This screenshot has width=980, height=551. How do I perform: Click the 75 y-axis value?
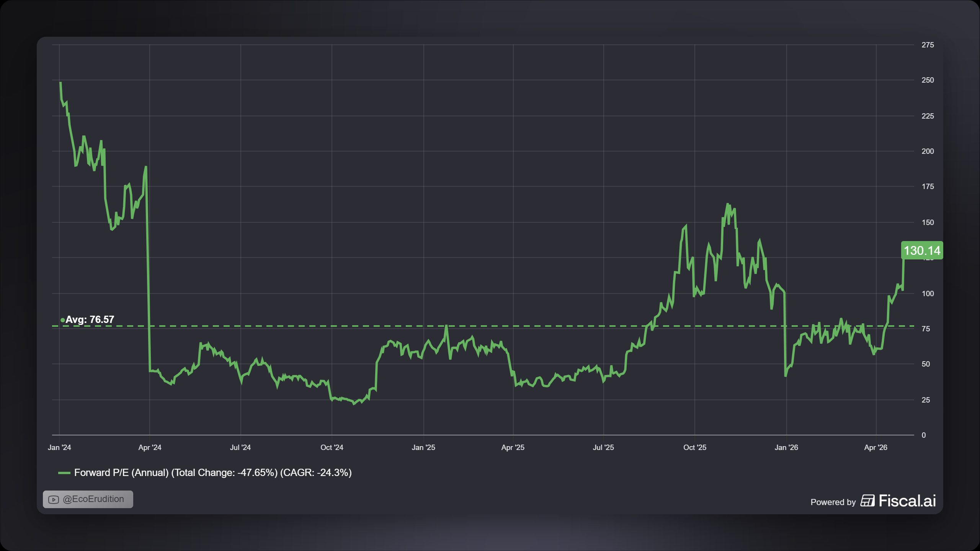(926, 329)
